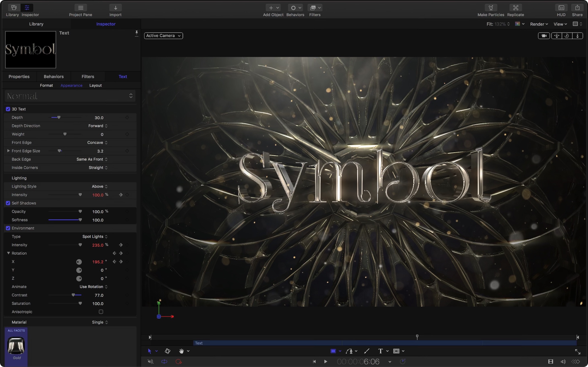Select the Pan hand tool
The height and width of the screenshot is (367, 588).
[181, 351]
